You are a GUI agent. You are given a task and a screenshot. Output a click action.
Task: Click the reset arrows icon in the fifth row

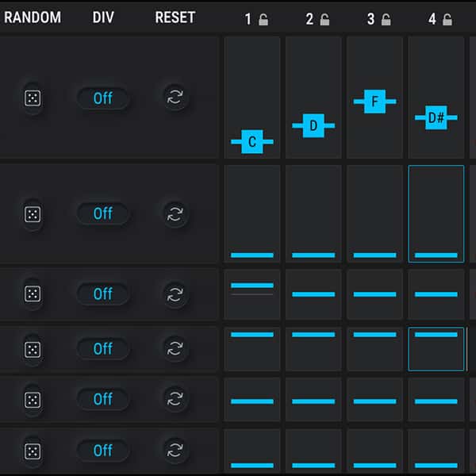click(175, 399)
